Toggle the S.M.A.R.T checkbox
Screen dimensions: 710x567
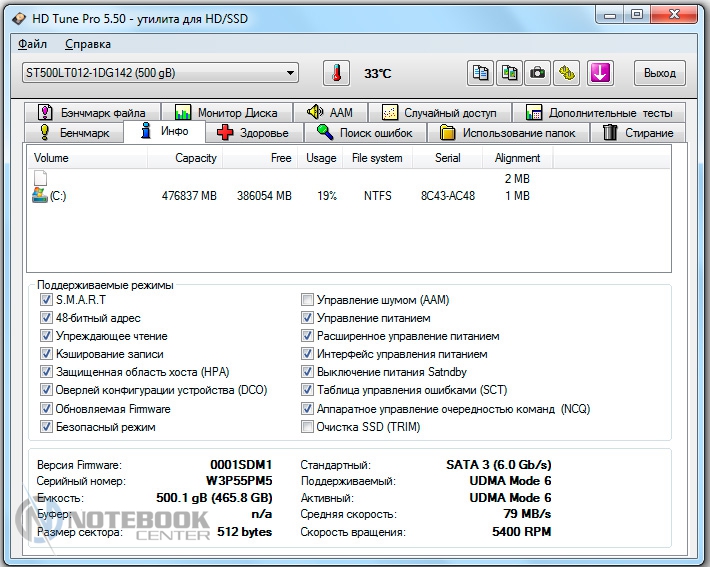(46, 300)
